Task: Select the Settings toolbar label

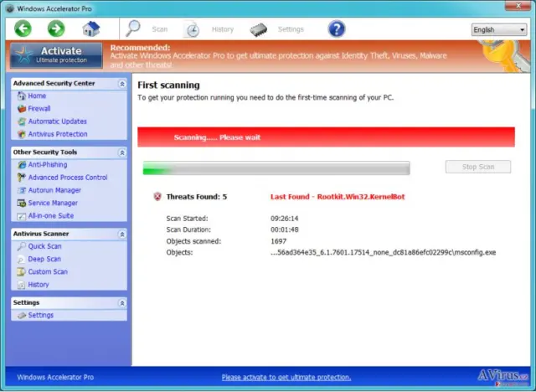Action: point(291,29)
